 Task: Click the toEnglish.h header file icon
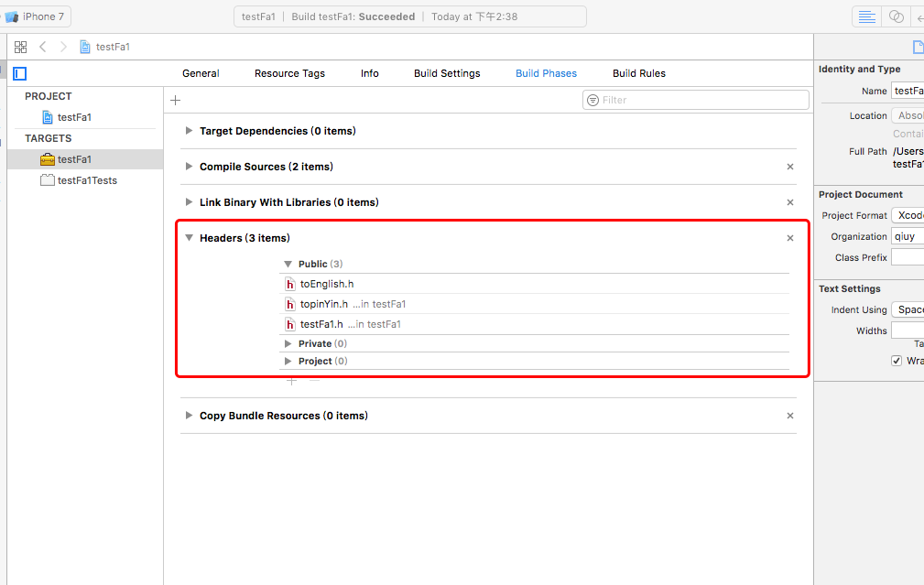coord(290,284)
